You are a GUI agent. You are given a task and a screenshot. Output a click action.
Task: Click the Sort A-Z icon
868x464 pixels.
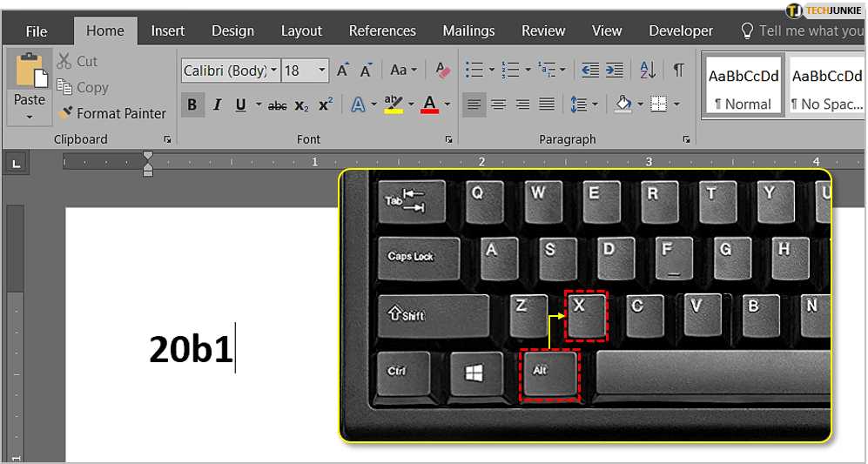pyautogui.click(x=648, y=71)
